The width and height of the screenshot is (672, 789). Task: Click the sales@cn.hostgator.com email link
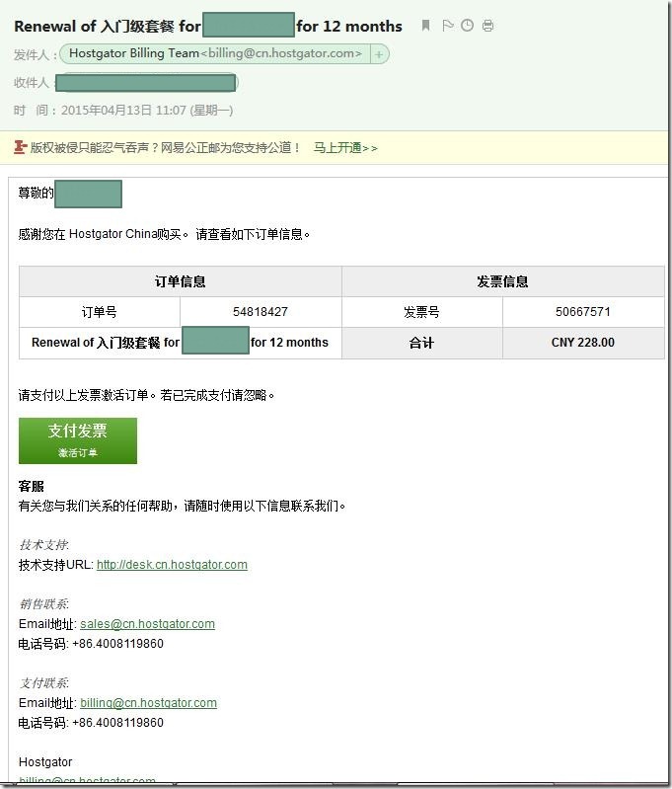147,624
